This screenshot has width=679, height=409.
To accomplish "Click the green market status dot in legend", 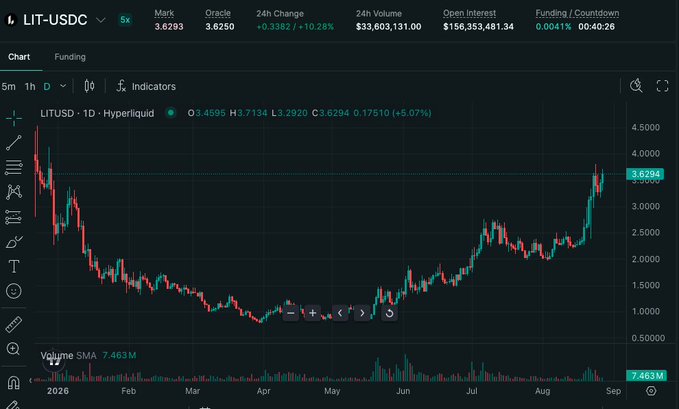I will click(x=171, y=113).
